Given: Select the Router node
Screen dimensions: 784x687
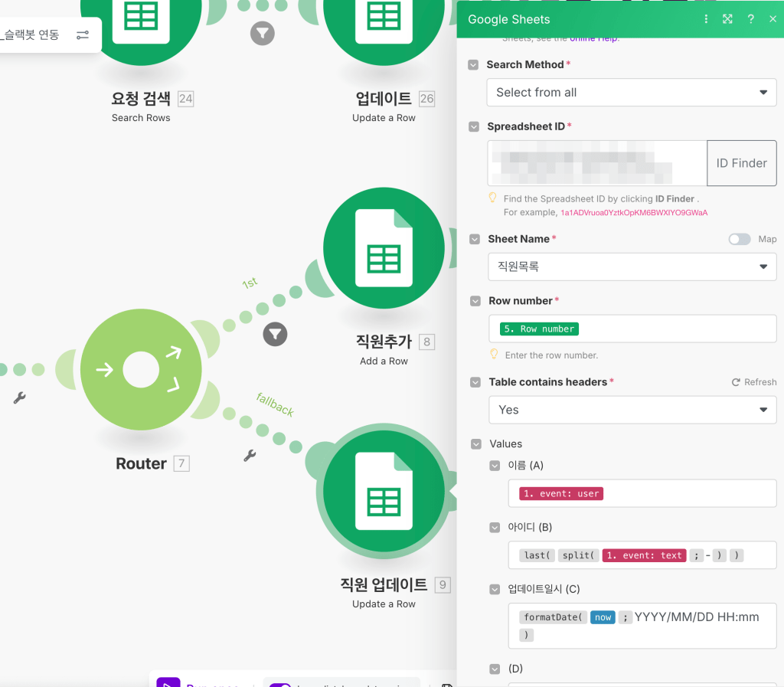Looking at the screenshot, I should [141, 369].
